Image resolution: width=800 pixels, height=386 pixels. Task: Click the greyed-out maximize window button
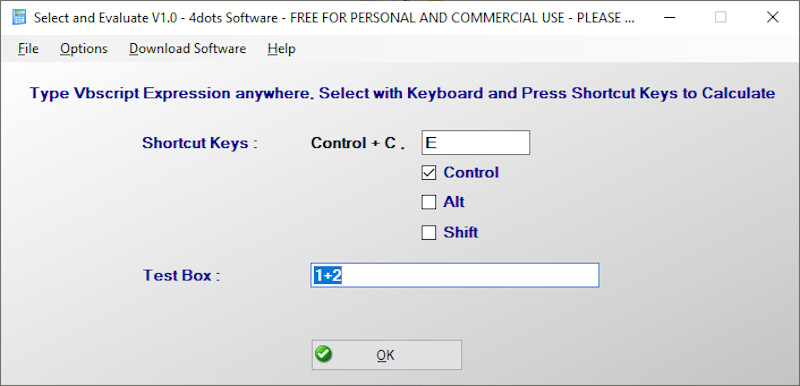click(720, 17)
